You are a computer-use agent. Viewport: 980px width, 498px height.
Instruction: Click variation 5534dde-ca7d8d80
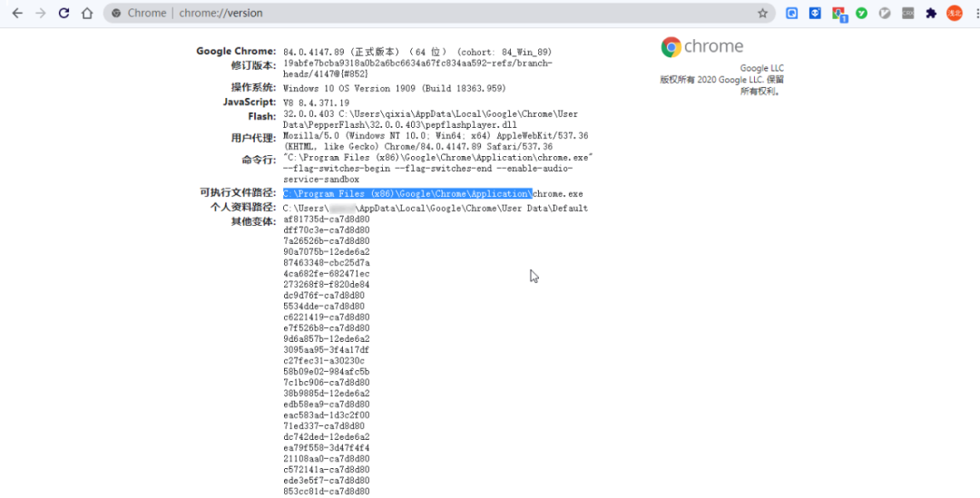[x=324, y=307]
